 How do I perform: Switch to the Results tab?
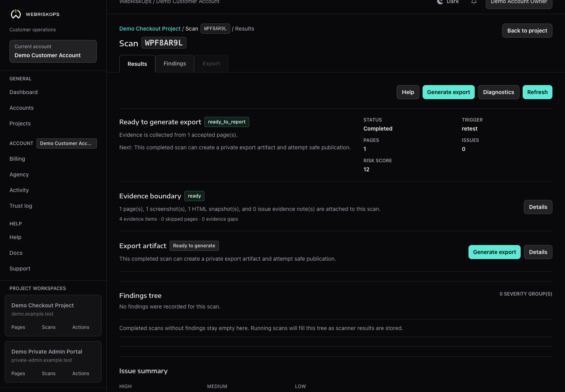pos(137,64)
